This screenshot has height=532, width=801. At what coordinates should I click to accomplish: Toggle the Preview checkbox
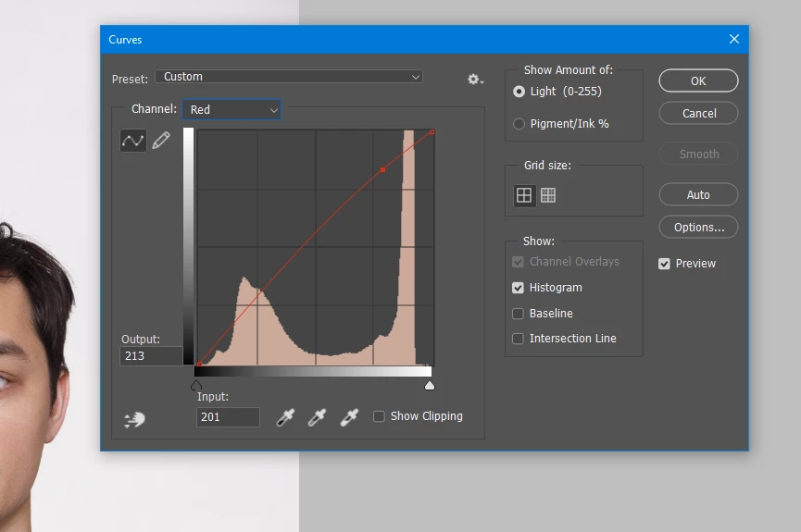(x=664, y=264)
